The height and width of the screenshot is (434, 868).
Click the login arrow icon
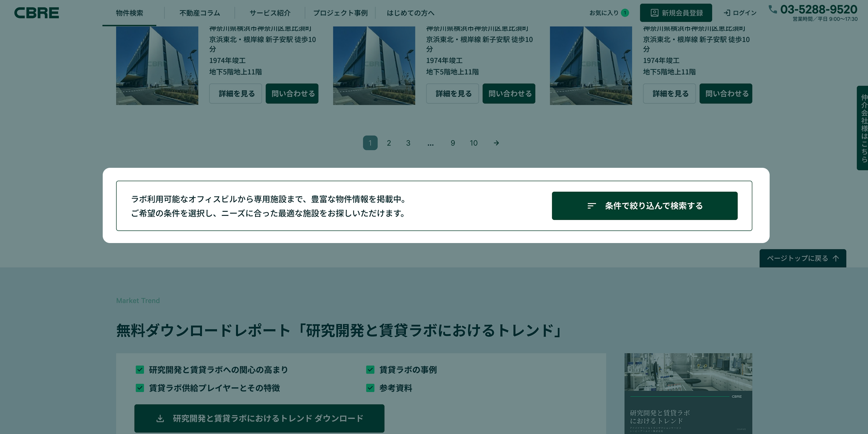pyautogui.click(x=727, y=13)
